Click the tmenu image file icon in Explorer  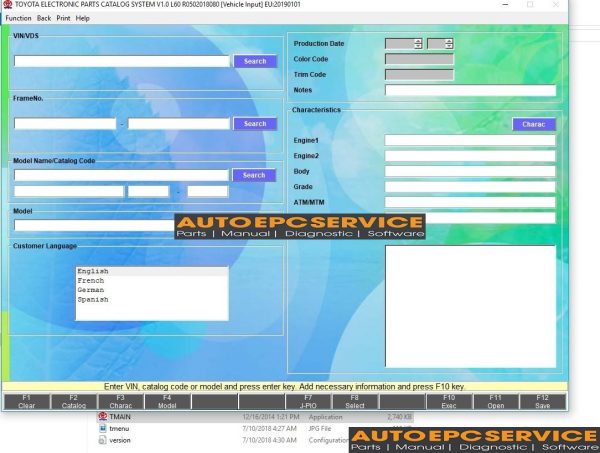(x=103, y=429)
